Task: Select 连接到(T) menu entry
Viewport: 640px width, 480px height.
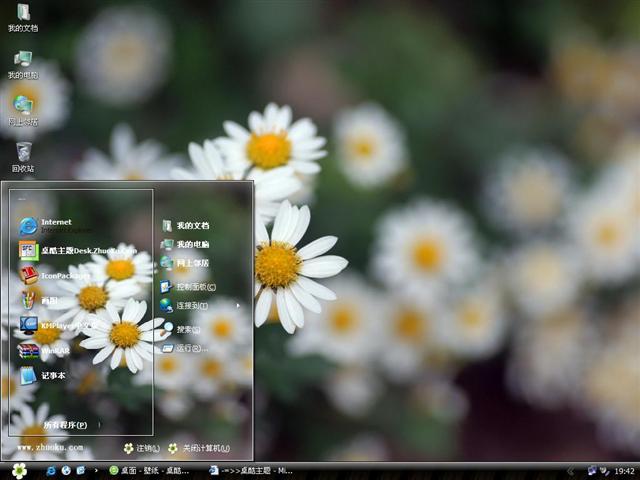Action: click(x=184, y=305)
